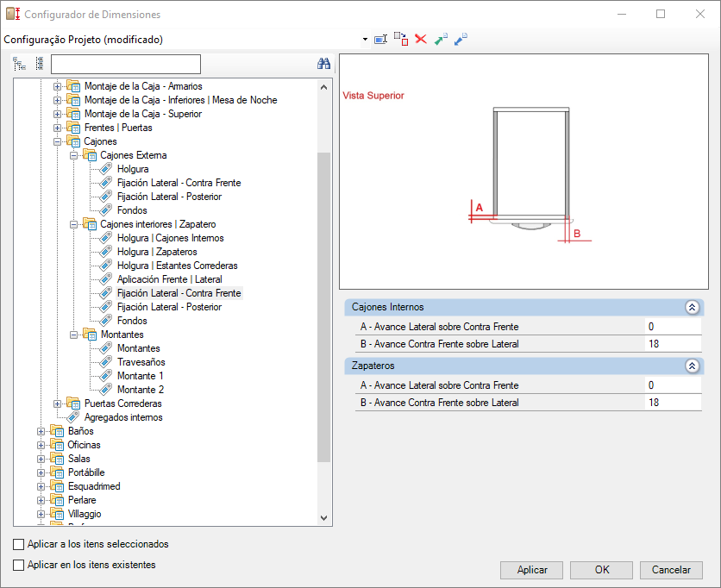Collapse Cajones interiores | Zapatero node
This screenshot has width=721, height=588.
coord(73,224)
